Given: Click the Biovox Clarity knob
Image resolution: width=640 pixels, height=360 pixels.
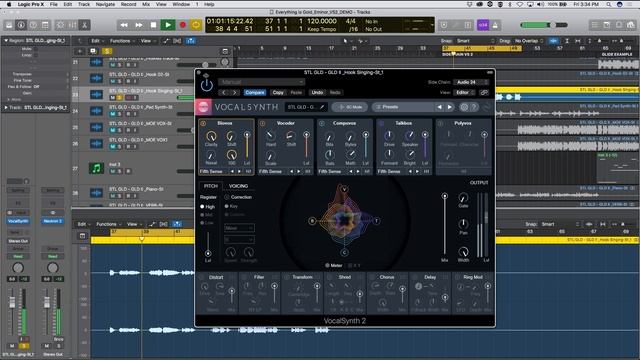Looking at the screenshot, I should coord(211,136).
